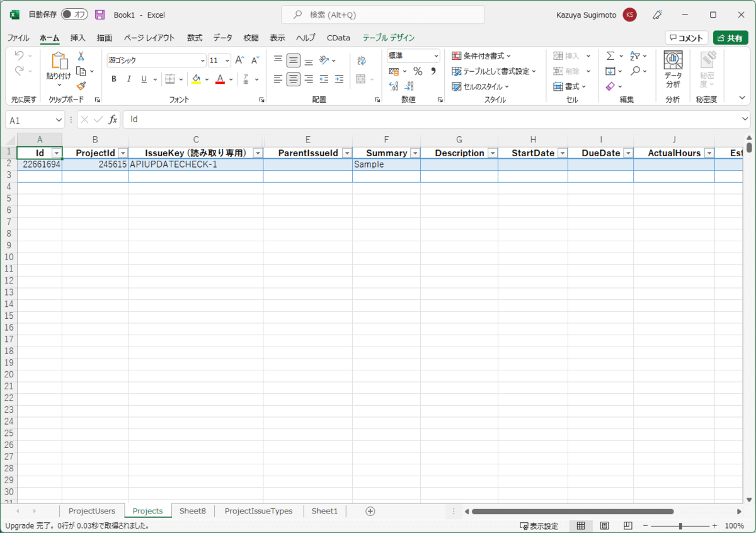Add a new sheet with plus icon
The image size is (756, 533).
point(370,511)
